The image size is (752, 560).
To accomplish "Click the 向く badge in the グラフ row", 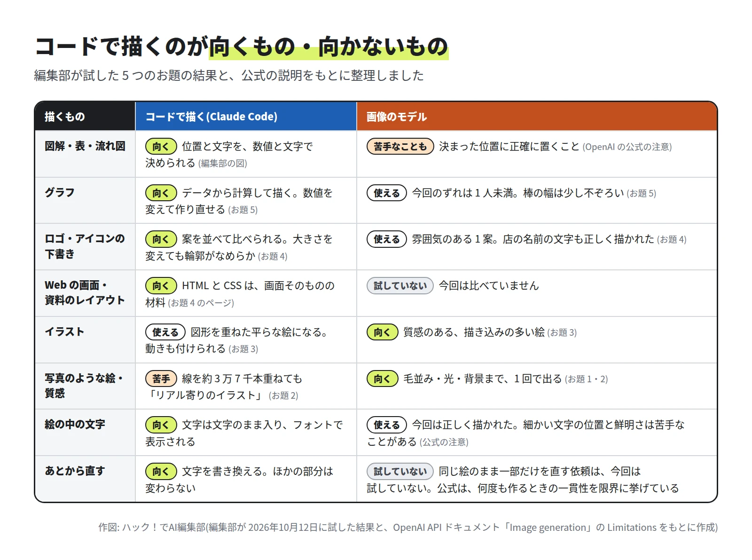I will [161, 193].
